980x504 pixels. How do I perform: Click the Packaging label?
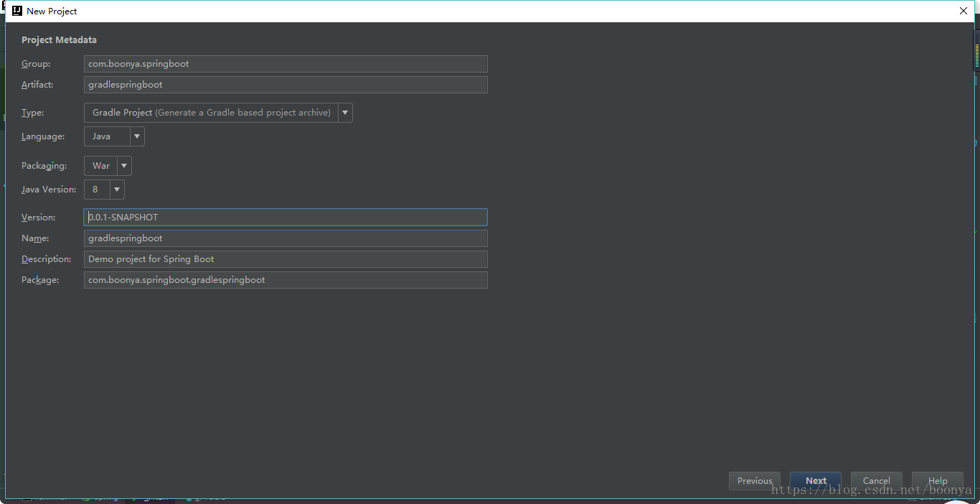click(x=44, y=166)
